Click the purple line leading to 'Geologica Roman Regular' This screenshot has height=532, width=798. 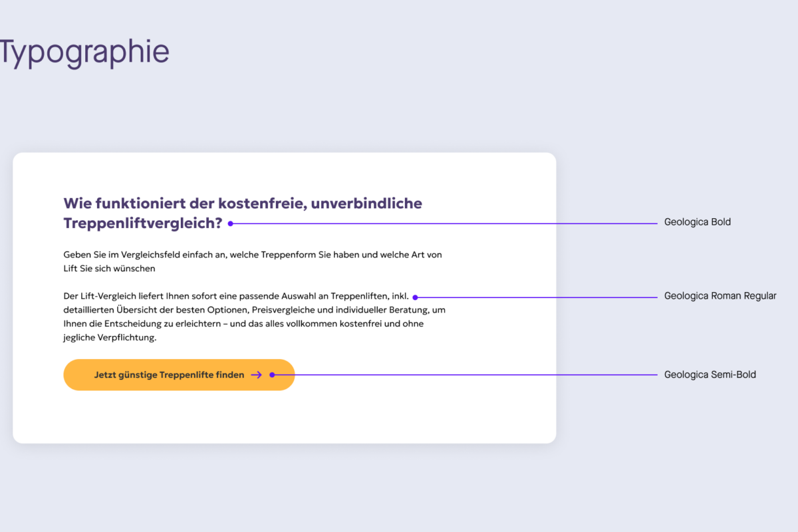[537, 297]
